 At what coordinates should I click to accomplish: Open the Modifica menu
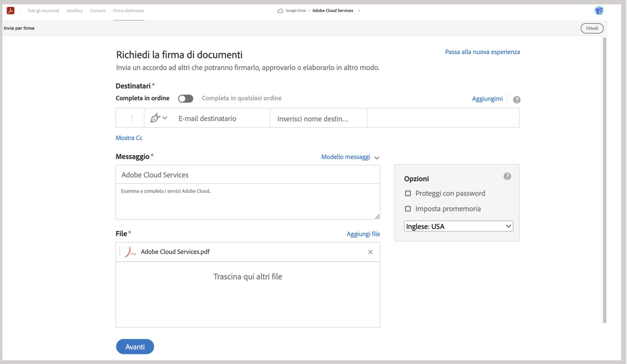[74, 11]
